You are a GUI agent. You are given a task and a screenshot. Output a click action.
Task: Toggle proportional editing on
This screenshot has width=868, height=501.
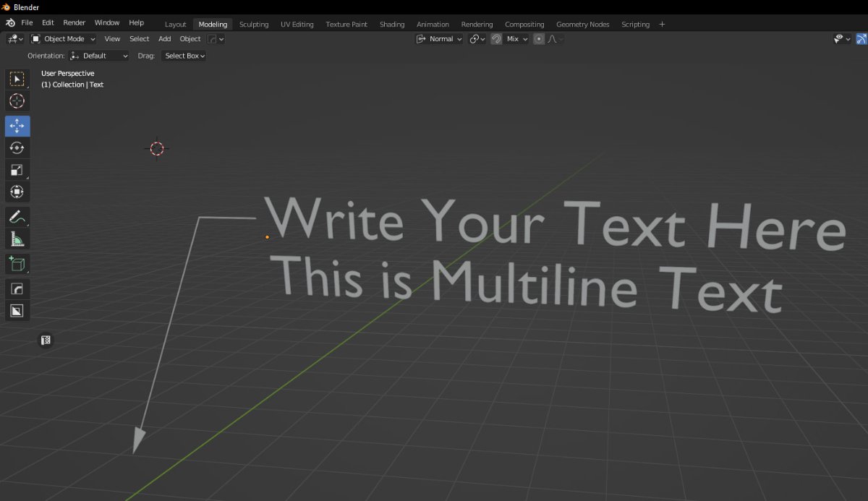coord(539,39)
